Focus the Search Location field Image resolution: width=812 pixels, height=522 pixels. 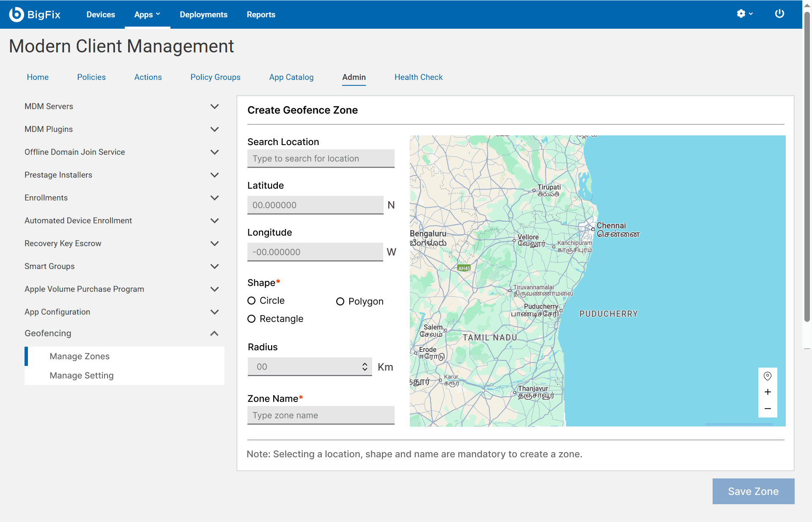(x=321, y=159)
